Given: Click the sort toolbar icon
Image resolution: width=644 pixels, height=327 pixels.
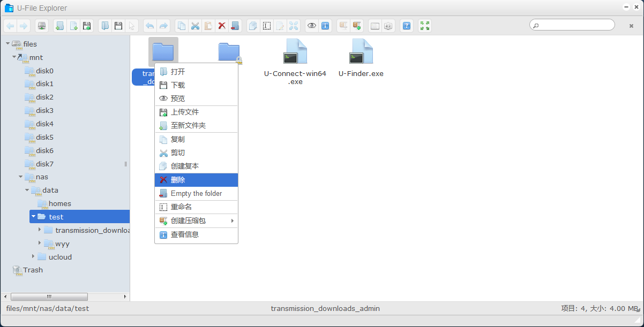Looking at the screenshot, I should click(x=388, y=26).
